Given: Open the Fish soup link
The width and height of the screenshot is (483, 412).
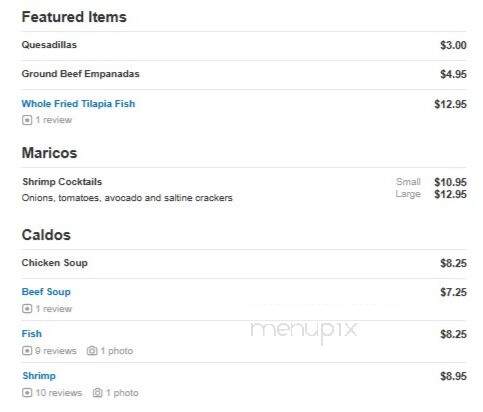Looking at the screenshot, I should pyautogui.click(x=32, y=334).
